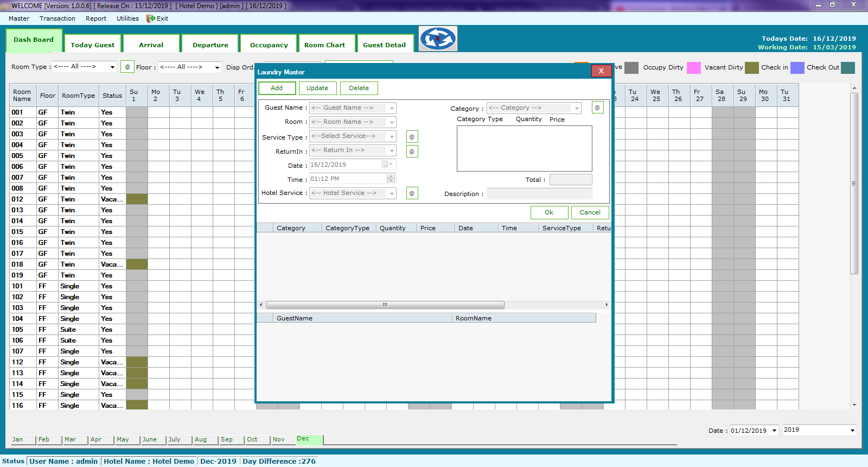Select the Nov month tab at bottom
The height and width of the screenshot is (467, 868).
click(279, 439)
